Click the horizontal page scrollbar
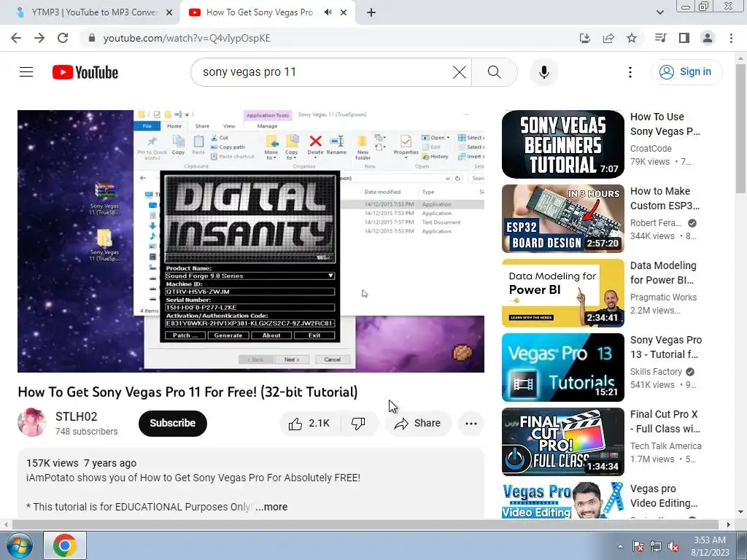Screen dimensions: 747x560 [x=365, y=524]
